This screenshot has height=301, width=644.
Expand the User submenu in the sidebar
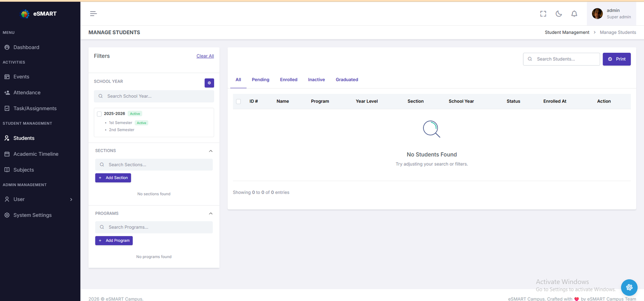coord(71,200)
